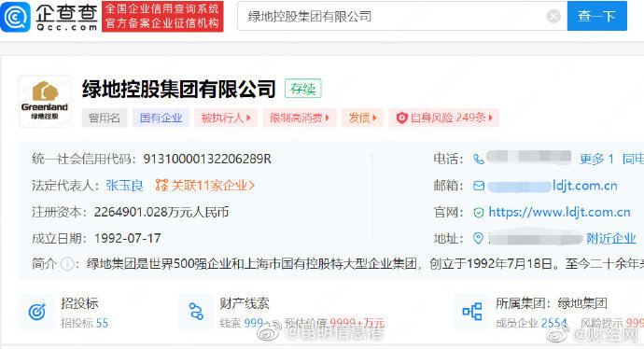Click the 查一下 search button

tap(596, 16)
